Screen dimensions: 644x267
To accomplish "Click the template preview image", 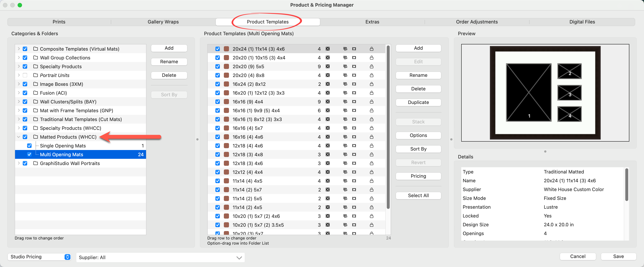I will pos(545,93).
